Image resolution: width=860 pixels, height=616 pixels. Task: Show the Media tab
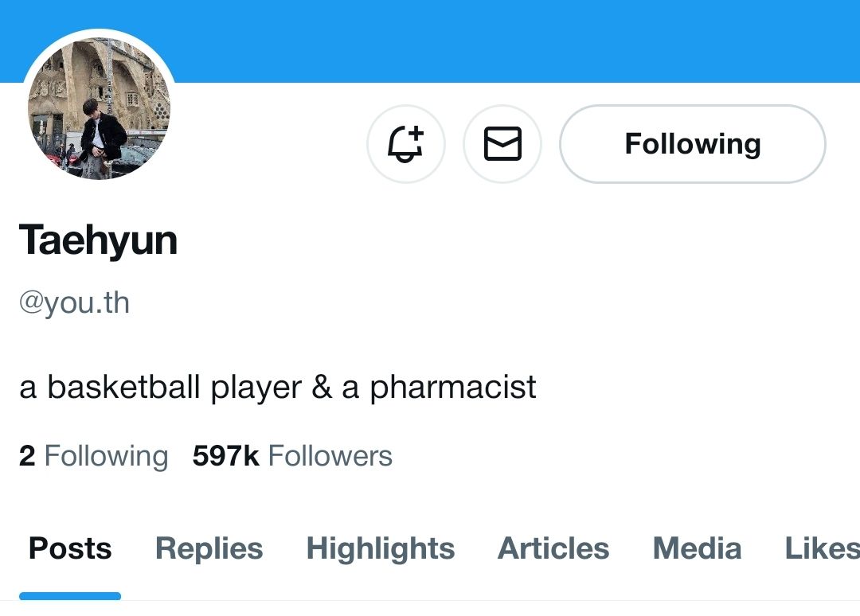[697, 548]
